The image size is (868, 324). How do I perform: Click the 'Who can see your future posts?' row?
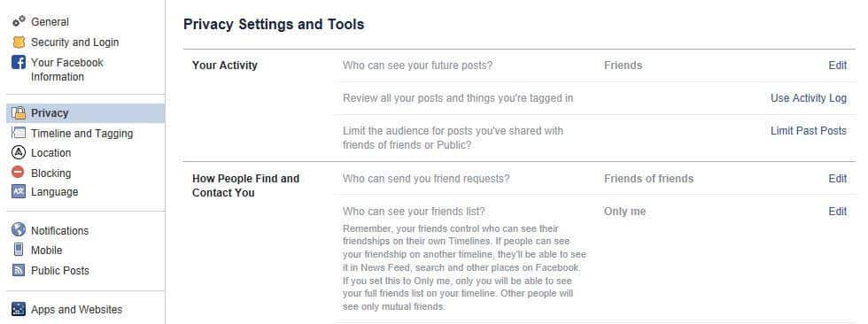[x=595, y=66]
